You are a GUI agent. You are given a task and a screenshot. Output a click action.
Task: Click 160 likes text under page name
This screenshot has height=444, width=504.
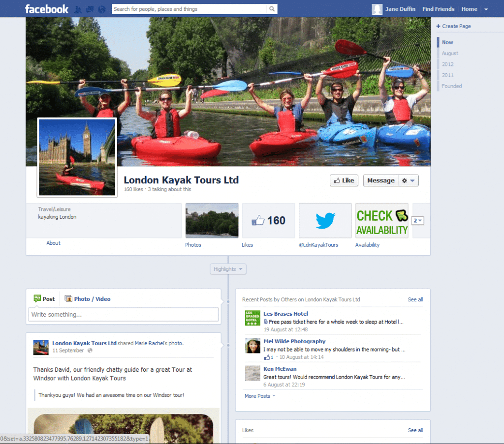[133, 189]
